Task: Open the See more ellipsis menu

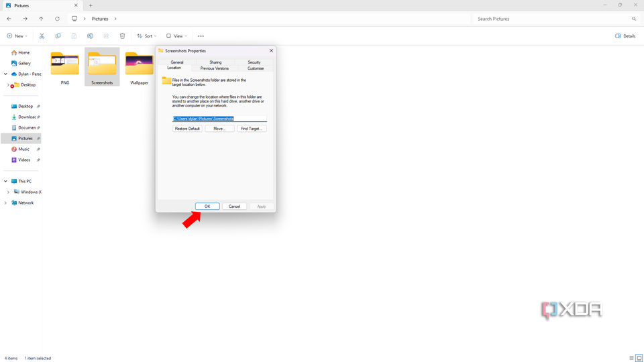Action: pos(201,36)
